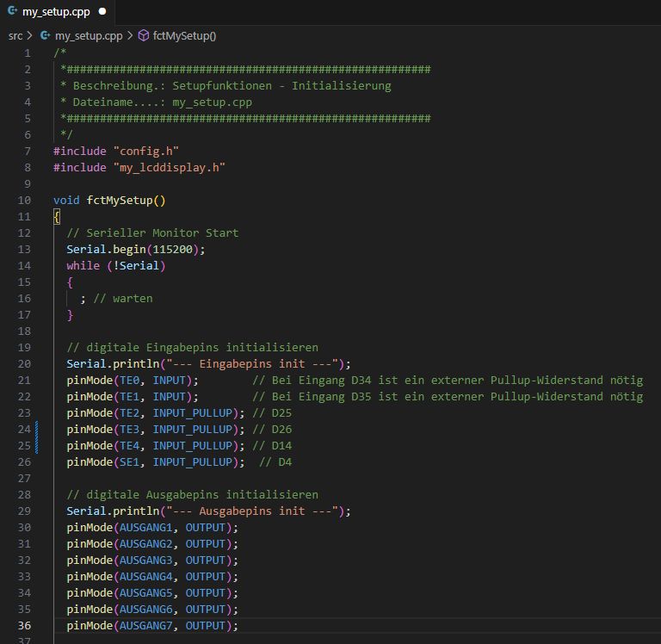This screenshot has width=661, height=644.
Task: Open the my_setup.cpp breadcrumb item
Action: [x=88, y=35]
